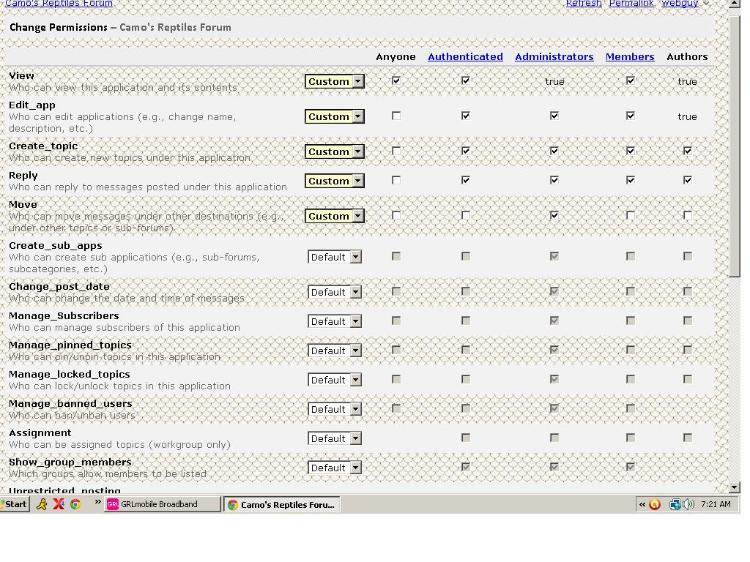The width and height of the screenshot is (750, 562).
Task: Open the View permission Custom dropdown
Action: click(x=335, y=81)
